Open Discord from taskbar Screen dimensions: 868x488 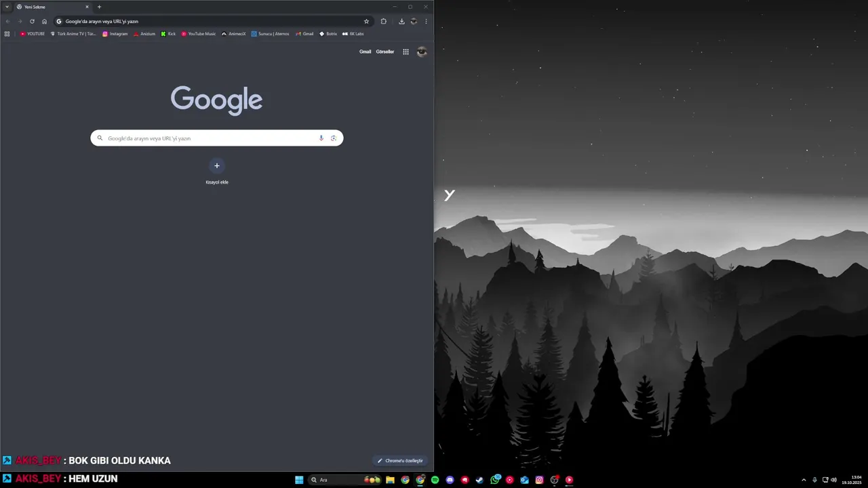coord(450,480)
